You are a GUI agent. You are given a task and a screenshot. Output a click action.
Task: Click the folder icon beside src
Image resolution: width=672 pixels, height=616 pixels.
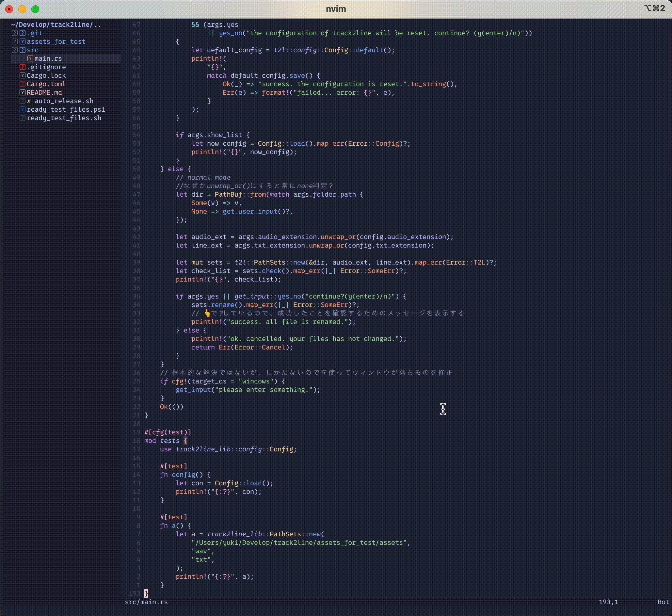click(22, 50)
